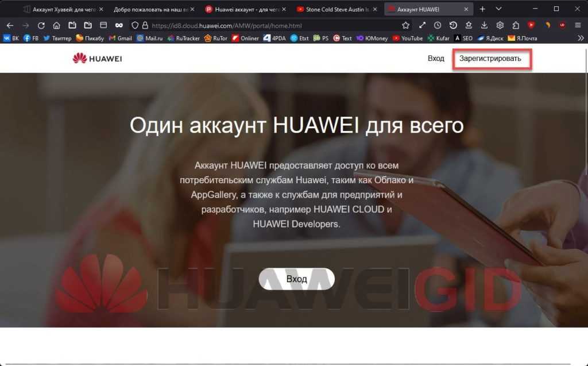The width and height of the screenshot is (588, 366).
Task: Open history via the clock icon
Action: tap(437, 25)
